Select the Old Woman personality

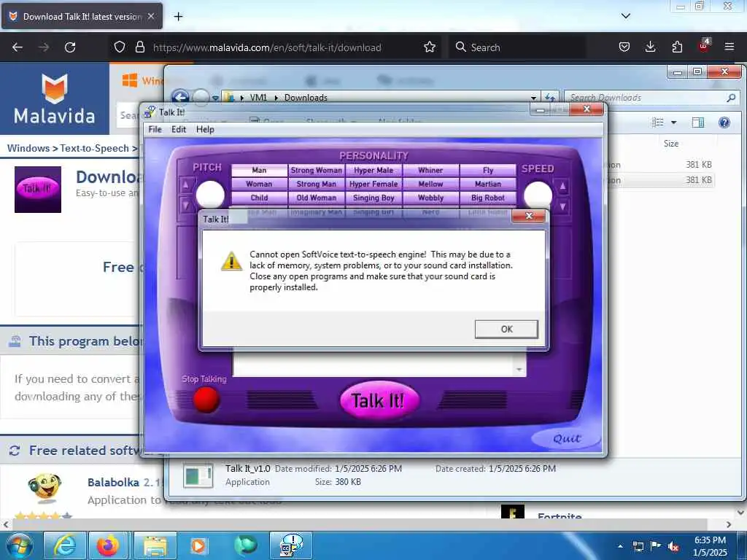click(317, 198)
